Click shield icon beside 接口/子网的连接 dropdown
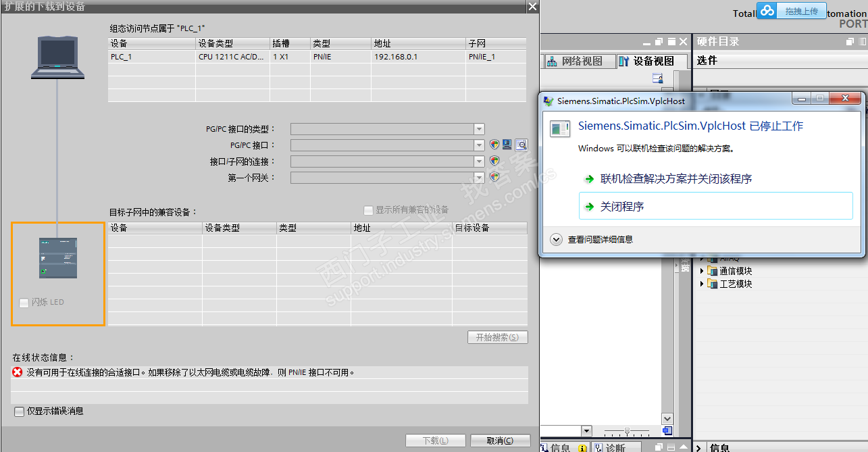 [494, 161]
